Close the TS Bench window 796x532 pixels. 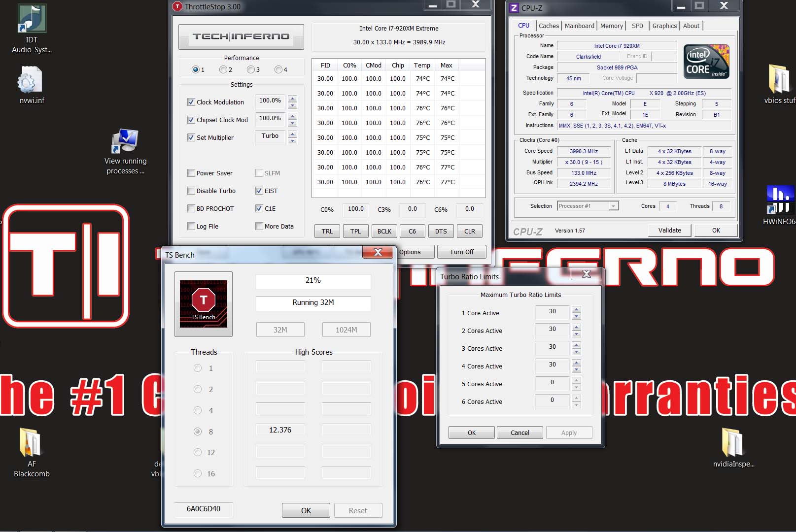378,252
